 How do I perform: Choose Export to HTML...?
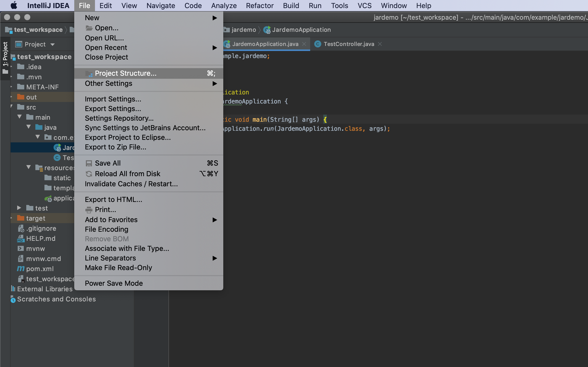click(x=149, y=200)
